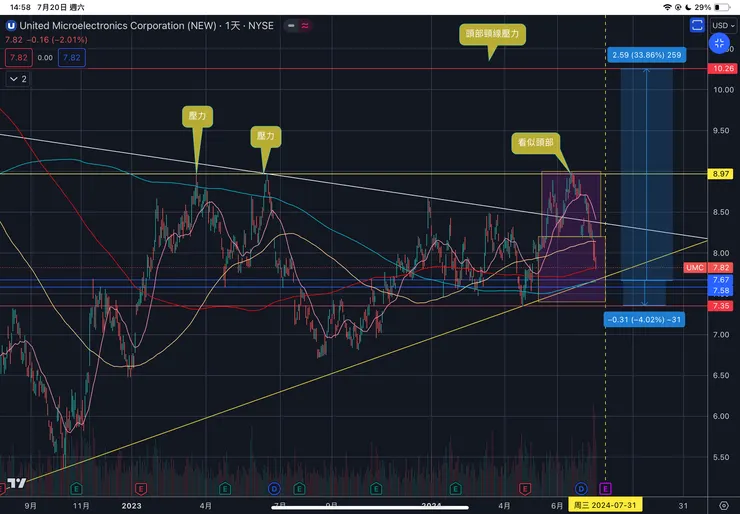Select the 頭部頸線壓力 callout annotation
This screenshot has height=514, width=740.
point(492,34)
